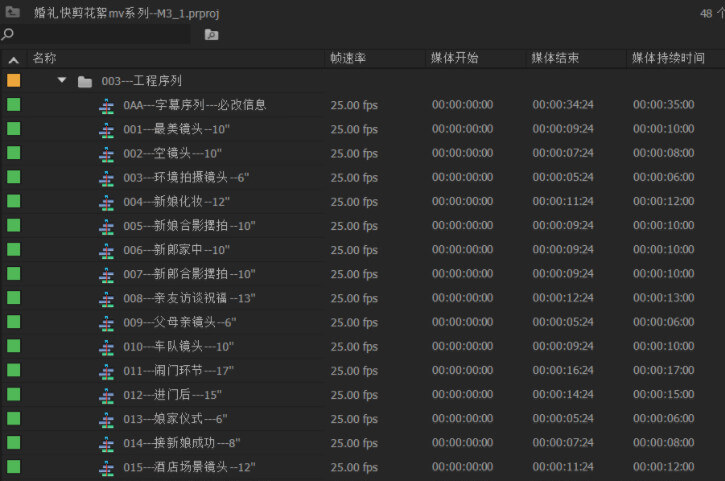This screenshot has width=725, height=481.
Task: Click green label swatch of 0AA---字幕序列 row
Action: (x=13, y=105)
